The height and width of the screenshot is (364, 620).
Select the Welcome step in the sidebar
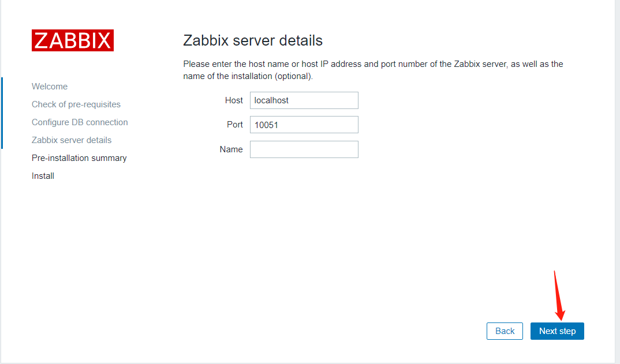pyautogui.click(x=50, y=86)
